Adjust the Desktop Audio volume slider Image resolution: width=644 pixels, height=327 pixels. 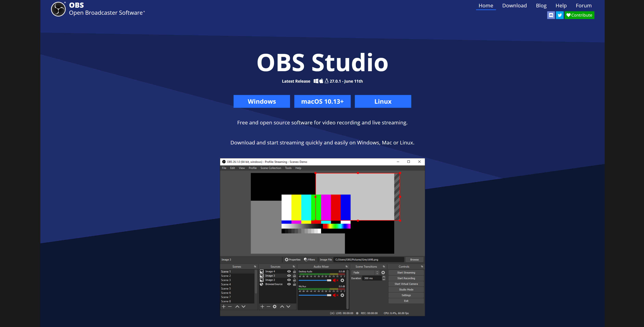click(315, 280)
